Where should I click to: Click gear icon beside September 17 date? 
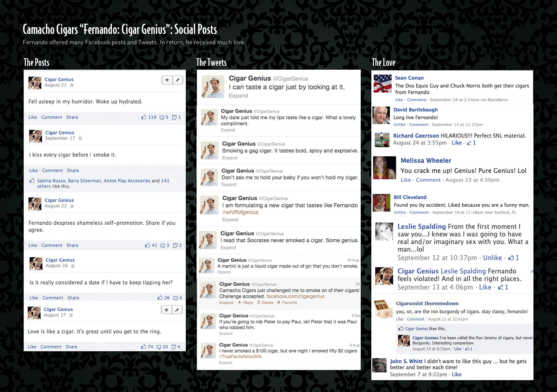[x=80, y=138]
